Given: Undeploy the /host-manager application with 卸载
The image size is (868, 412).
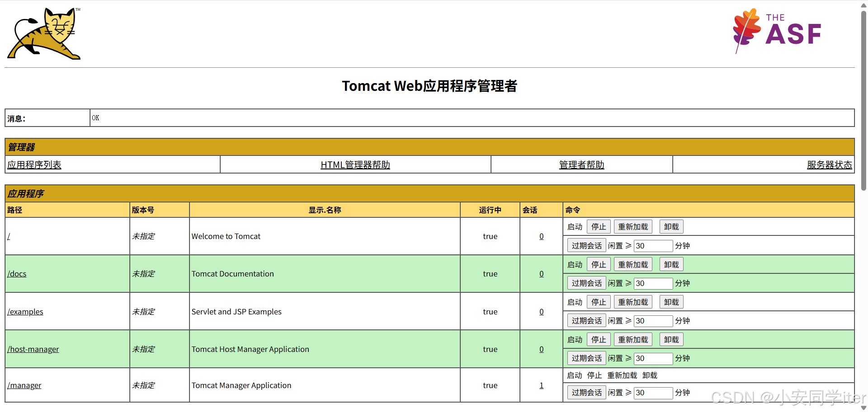Looking at the screenshot, I should click(671, 340).
